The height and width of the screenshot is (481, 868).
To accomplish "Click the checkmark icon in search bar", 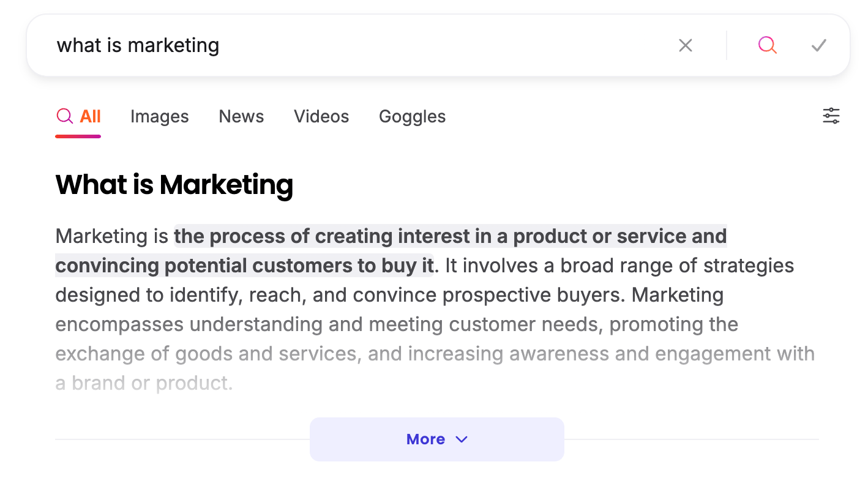I will 818,45.
